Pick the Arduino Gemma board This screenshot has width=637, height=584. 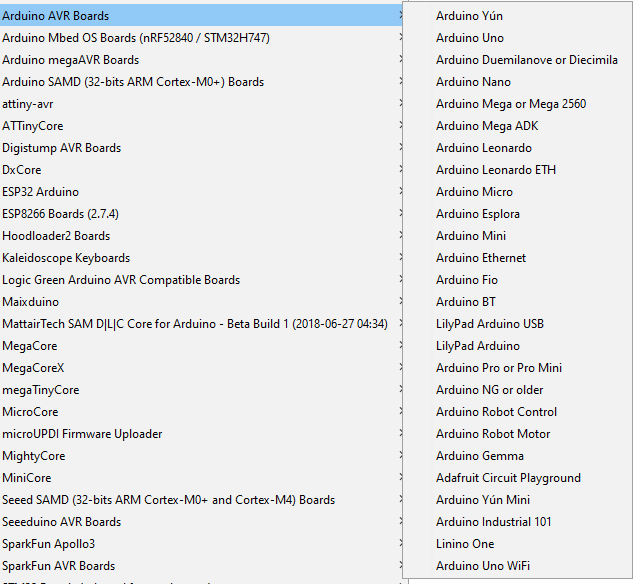518,456
